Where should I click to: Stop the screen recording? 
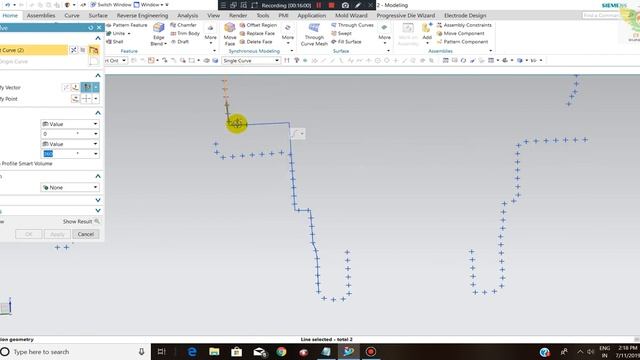tap(331, 5)
